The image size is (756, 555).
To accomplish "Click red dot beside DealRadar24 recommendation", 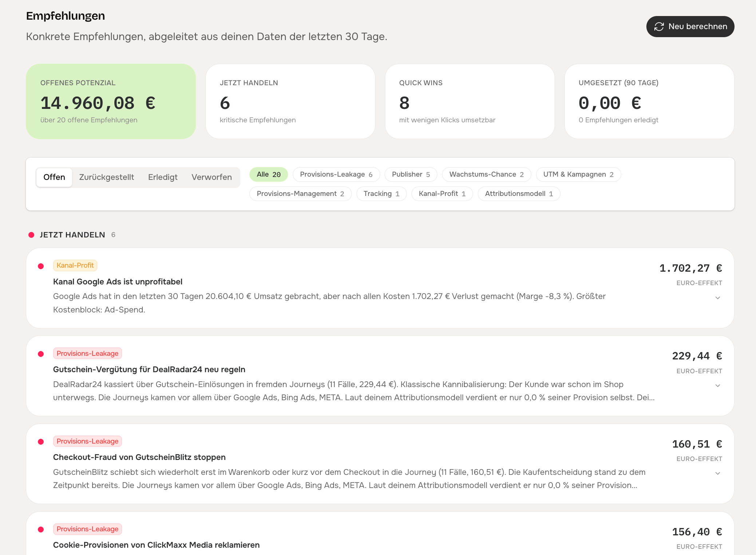I will [41, 354].
